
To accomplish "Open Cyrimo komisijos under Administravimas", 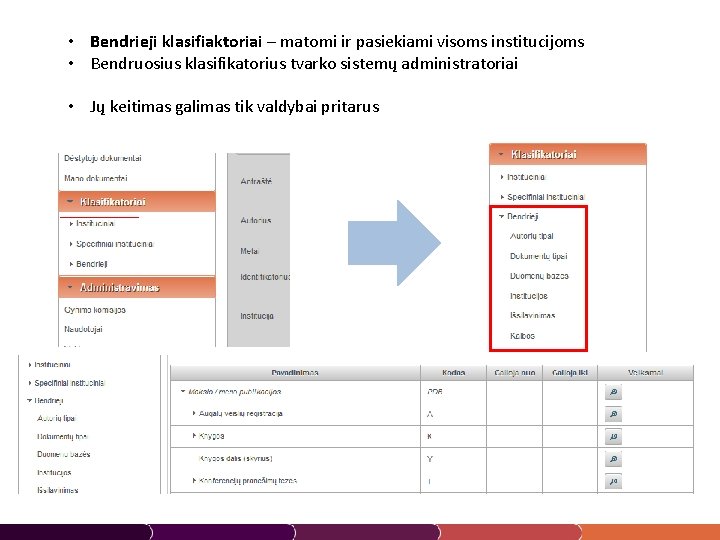I will 95,310.
